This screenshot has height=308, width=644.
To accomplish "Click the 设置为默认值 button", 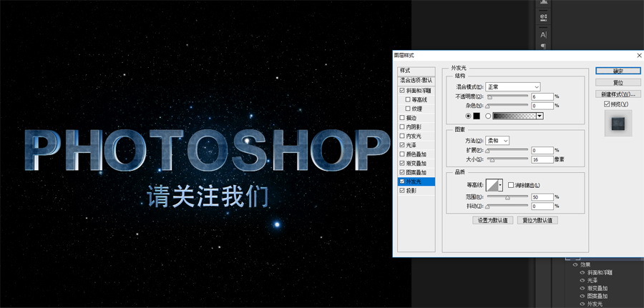I will click(492, 220).
